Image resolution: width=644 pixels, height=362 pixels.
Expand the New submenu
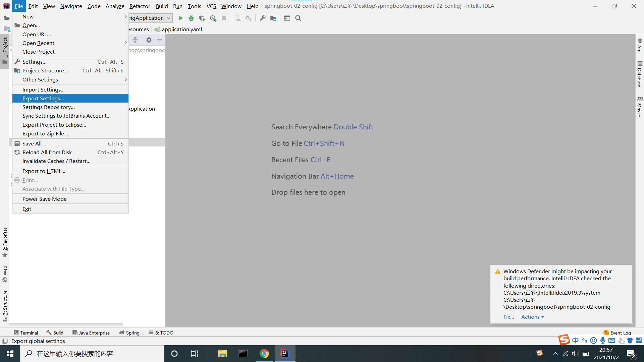click(x=70, y=16)
